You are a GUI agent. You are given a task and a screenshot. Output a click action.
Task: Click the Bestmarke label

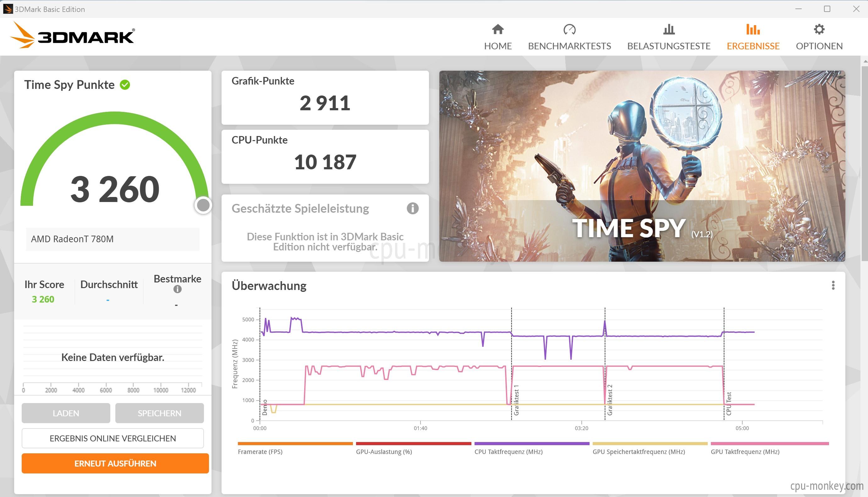[x=178, y=279]
